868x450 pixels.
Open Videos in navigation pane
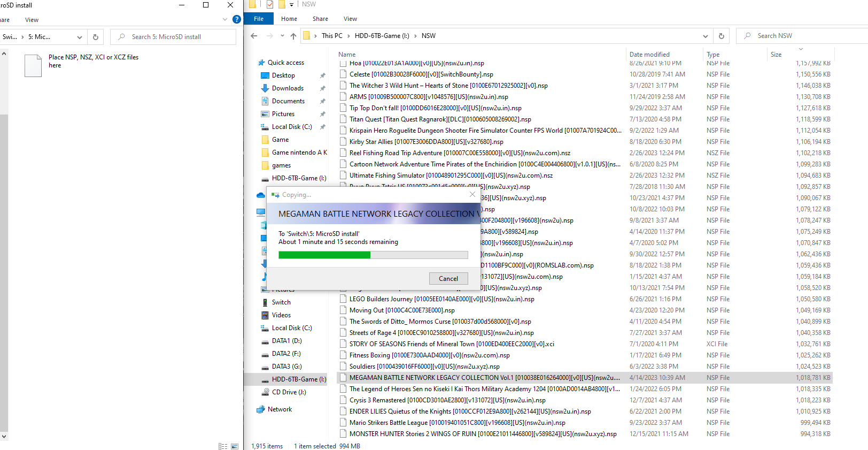click(281, 315)
